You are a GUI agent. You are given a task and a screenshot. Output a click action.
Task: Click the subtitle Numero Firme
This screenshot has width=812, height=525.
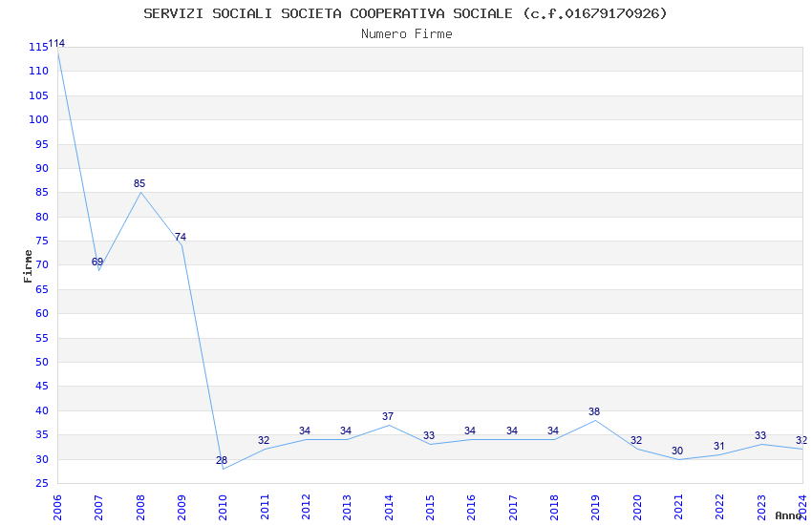407,34
